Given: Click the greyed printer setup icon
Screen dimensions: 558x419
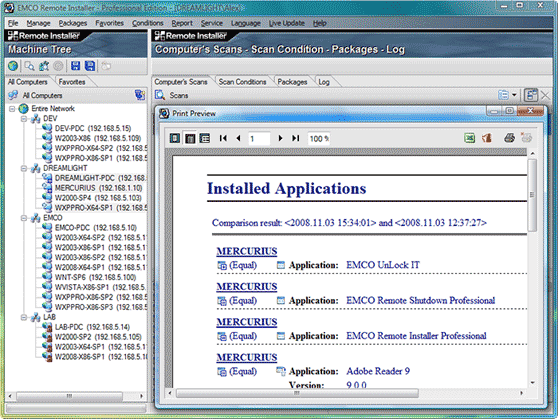Looking at the screenshot, I should tap(526, 138).
